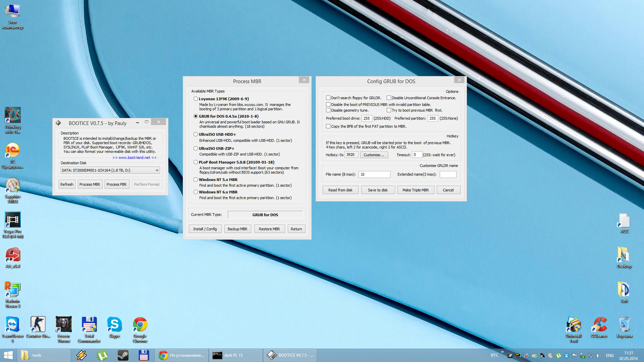
Task: Launch Total Commander desktop icon
Action: tap(89, 330)
